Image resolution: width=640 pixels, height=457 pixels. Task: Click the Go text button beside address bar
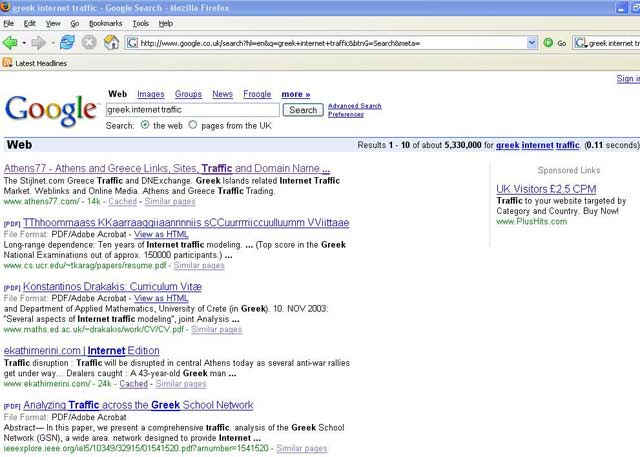pyautogui.click(x=562, y=43)
